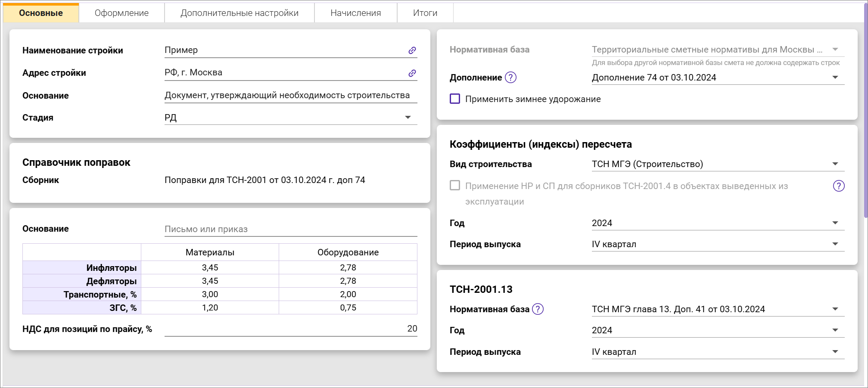Open help icon next to Дополнение

pos(510,78)
